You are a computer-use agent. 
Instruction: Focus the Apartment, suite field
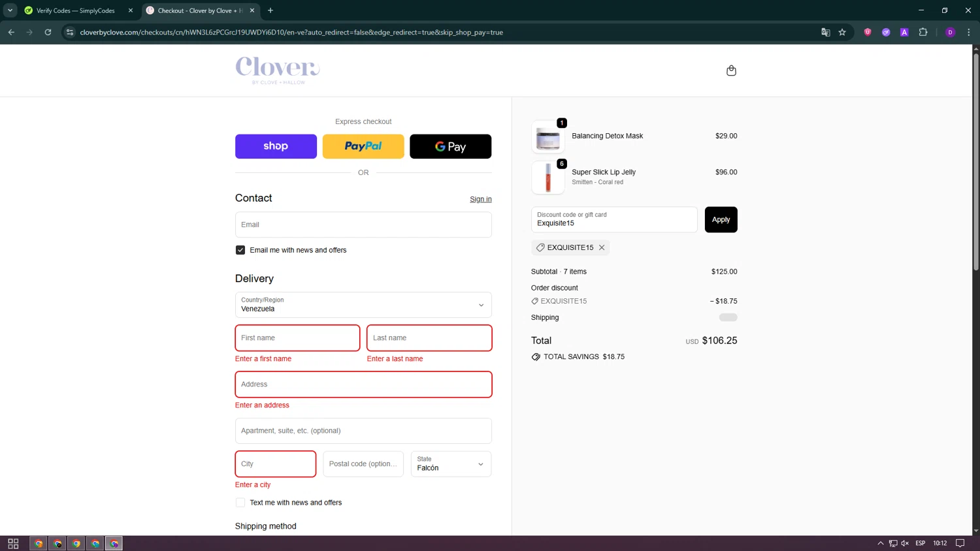pos(363,431)
